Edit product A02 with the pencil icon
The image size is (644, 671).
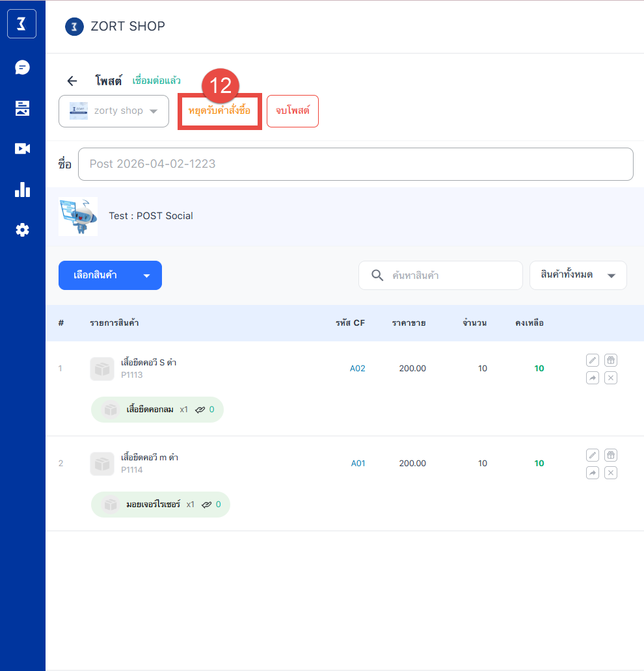point(592,360)
